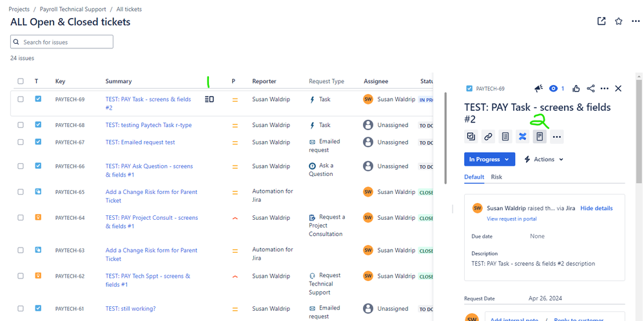The image size is (644, 321).
Task: Select all issues with header checkbox
Action: pos(21,81)
